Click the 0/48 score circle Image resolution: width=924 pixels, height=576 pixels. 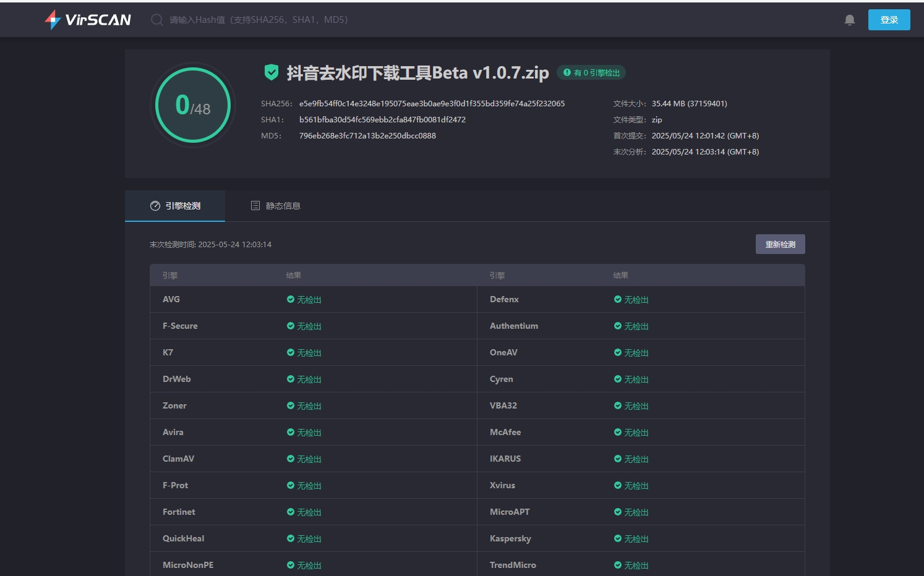point(193,105)
